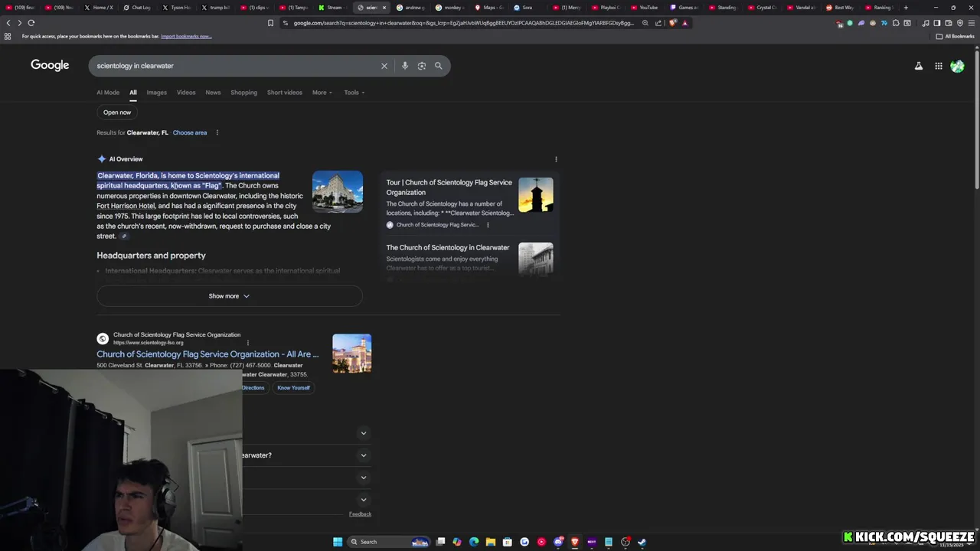980x551 pixels.
Task: Open the apps grid icon on bookmarks bar
Action: coord(8,36)
